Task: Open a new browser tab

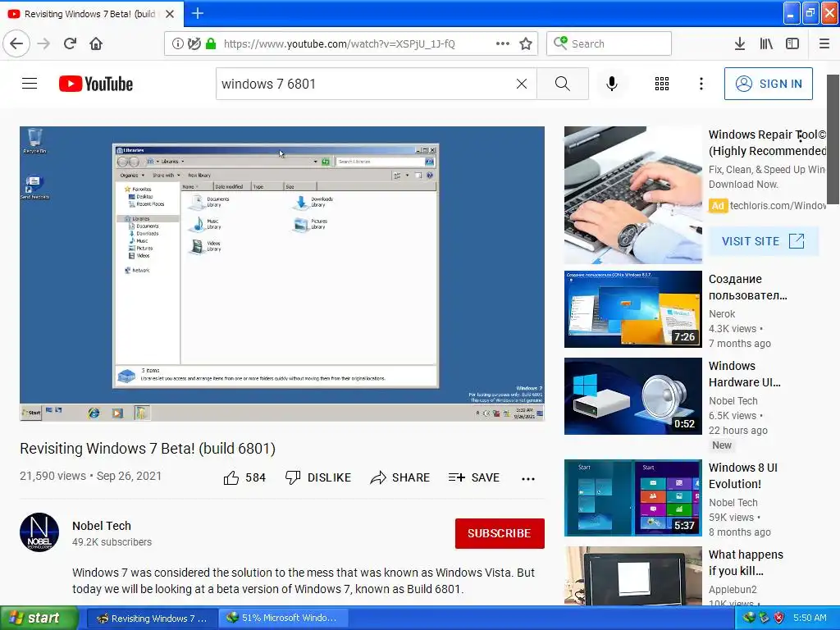Action: tap(197, 13)
